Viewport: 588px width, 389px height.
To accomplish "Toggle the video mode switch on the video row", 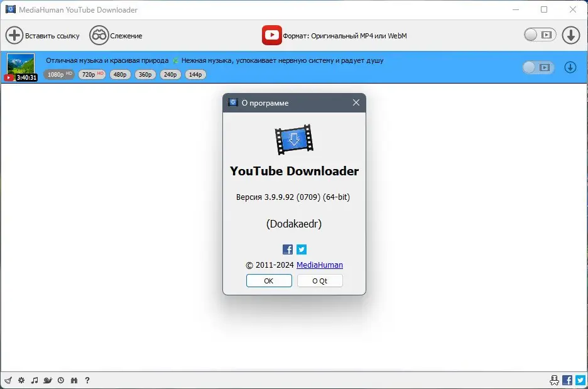I will (x=538, y=67).
